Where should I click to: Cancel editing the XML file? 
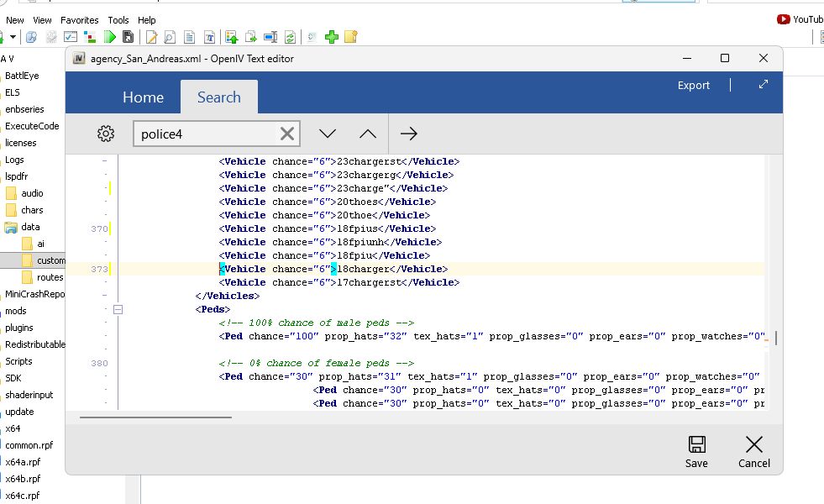coord(753,452)
